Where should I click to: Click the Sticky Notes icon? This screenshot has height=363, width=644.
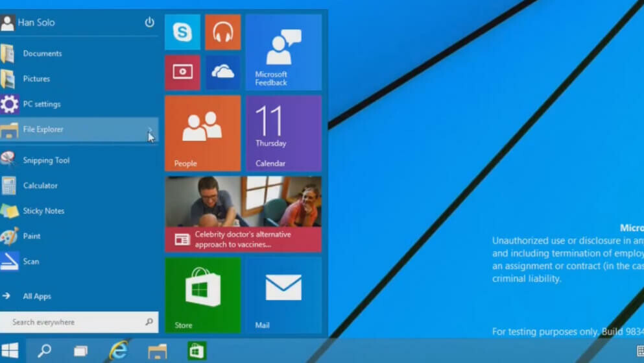click(x=9, y=211)
